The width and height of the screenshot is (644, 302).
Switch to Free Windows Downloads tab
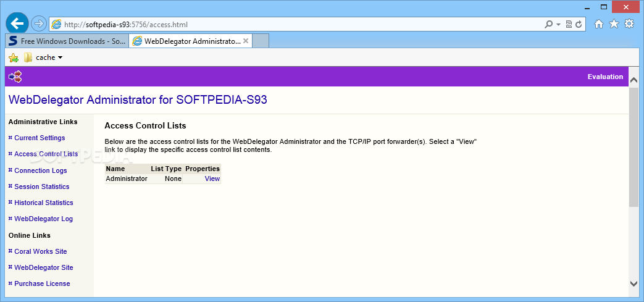pos(67,41)
